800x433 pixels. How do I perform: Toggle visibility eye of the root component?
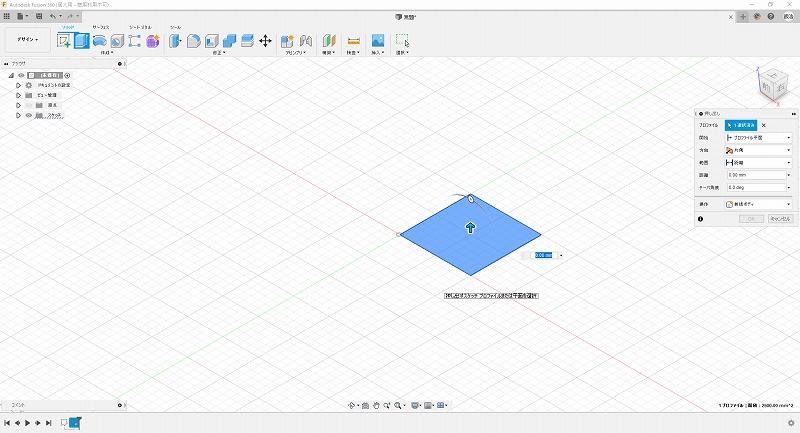point(20,75)
